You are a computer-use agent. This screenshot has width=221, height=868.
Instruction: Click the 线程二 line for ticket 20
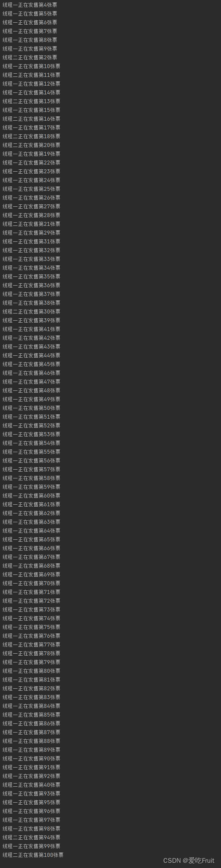[x=31, y=145]
